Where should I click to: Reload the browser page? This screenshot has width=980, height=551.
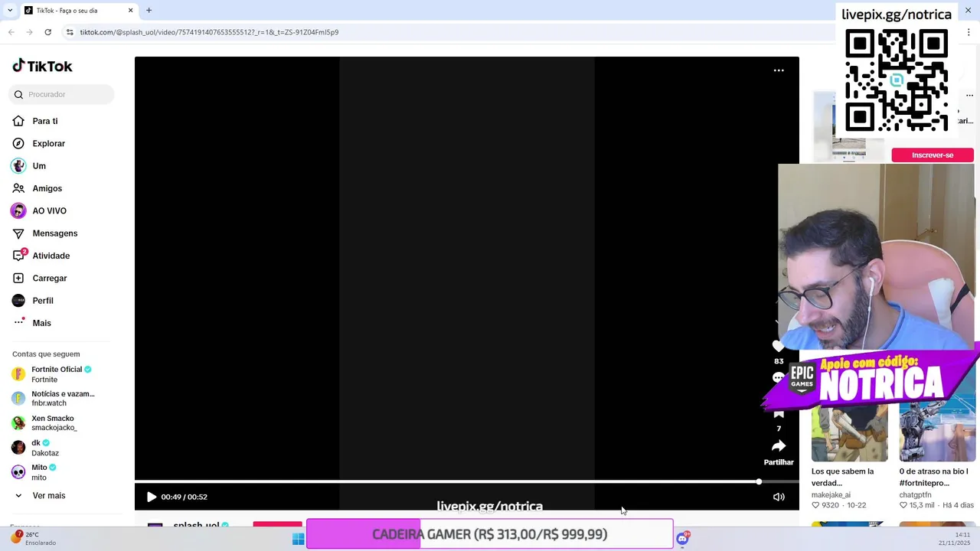click(x=47, y=32)
